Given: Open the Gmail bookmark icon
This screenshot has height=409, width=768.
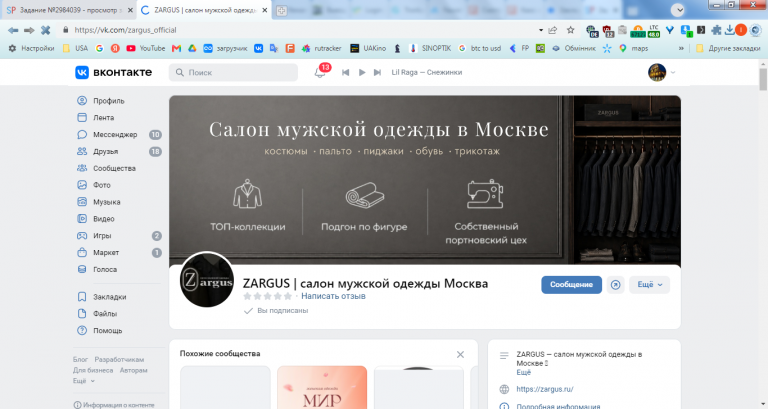Looking at the screenshot, I should (176, 48).
